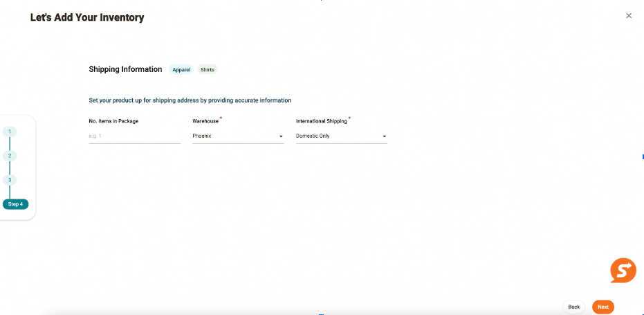Click the Shirts category tag

click(x=208, y=69)
